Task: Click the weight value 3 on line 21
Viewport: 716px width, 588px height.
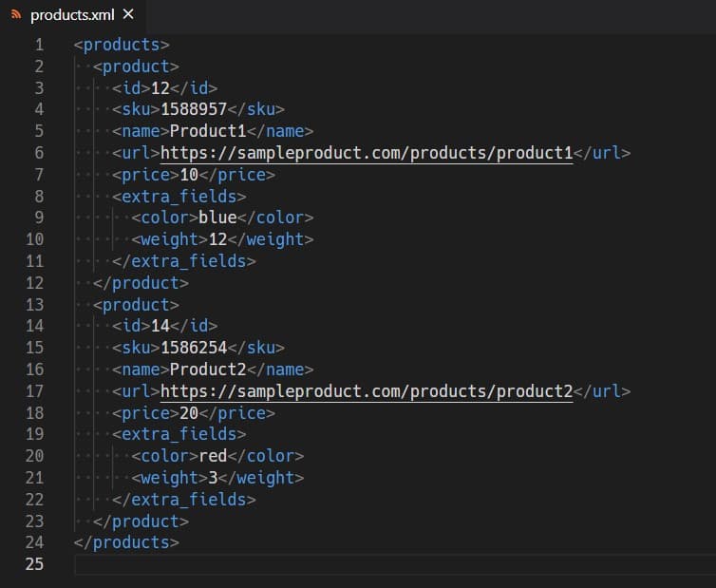Action: coord(213,478)
